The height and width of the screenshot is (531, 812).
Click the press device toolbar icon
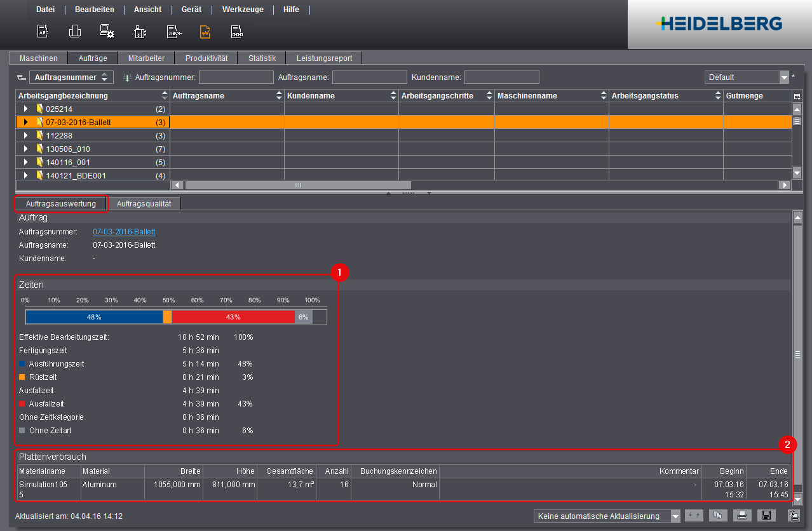click(140, 30)
